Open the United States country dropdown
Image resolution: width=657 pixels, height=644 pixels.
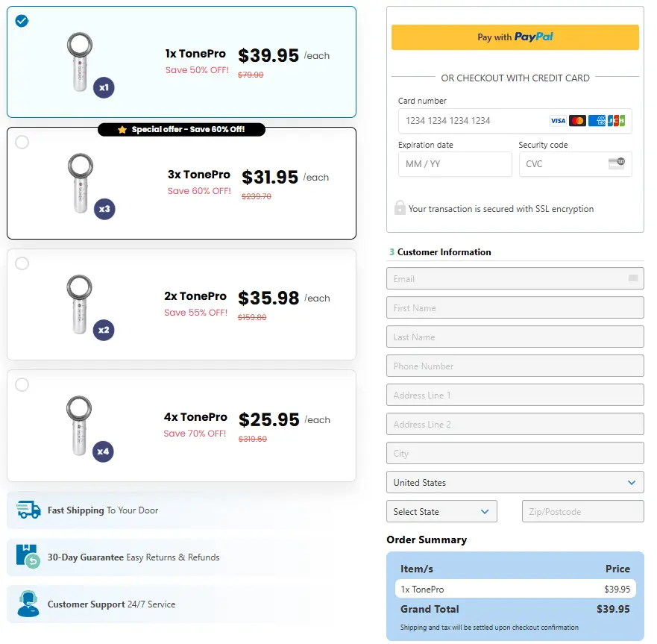[515, 482]
